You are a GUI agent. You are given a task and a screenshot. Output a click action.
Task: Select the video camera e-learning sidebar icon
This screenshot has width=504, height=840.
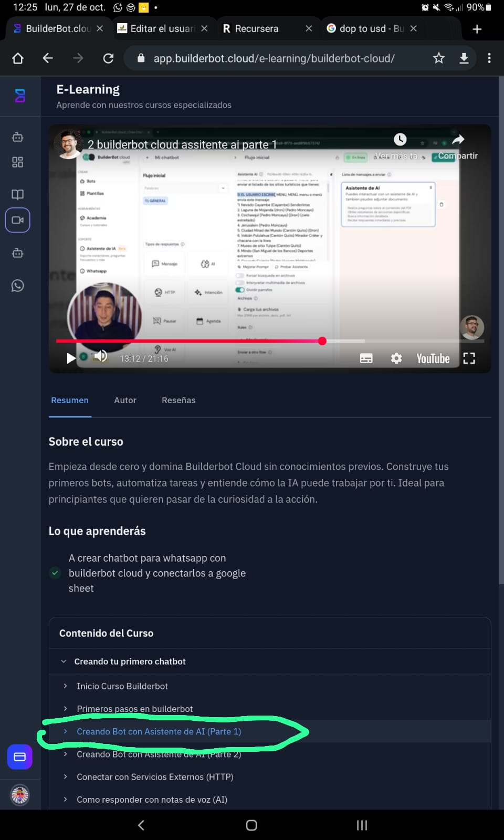click(x=18, y=220)
